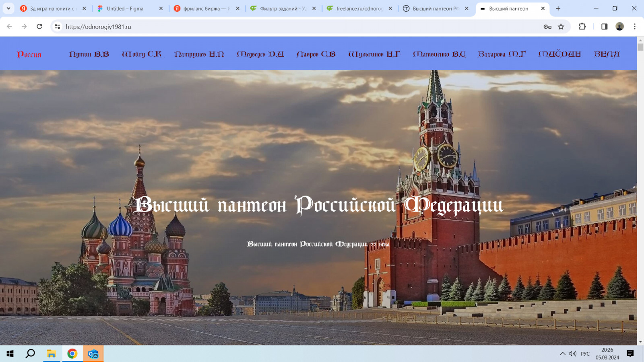Viewport: 644px width, 362px height.
Task: Open a new browser tab
Action: tap(558, 8)
